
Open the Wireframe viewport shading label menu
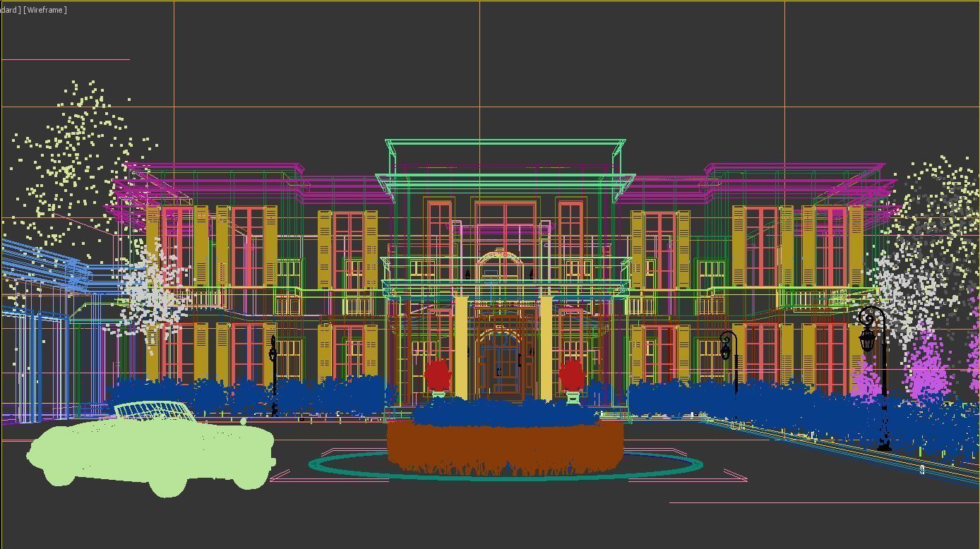click(44, 11)
